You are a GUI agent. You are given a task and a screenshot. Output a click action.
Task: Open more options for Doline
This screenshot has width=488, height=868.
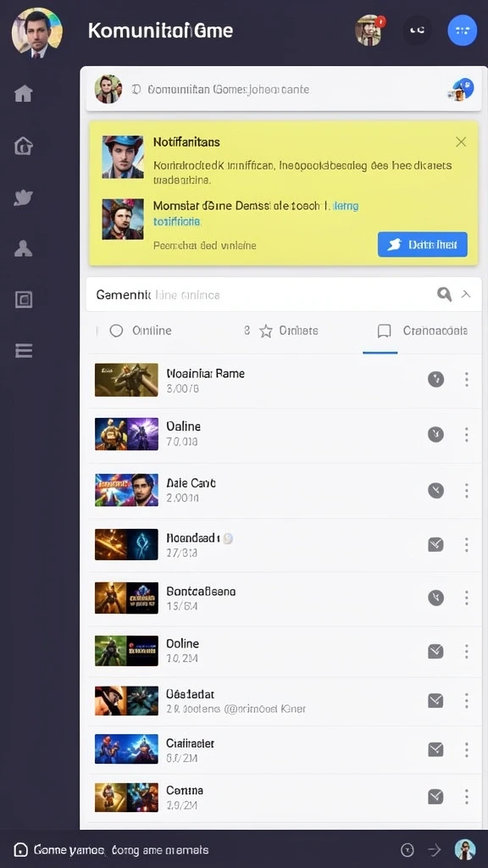467,652
